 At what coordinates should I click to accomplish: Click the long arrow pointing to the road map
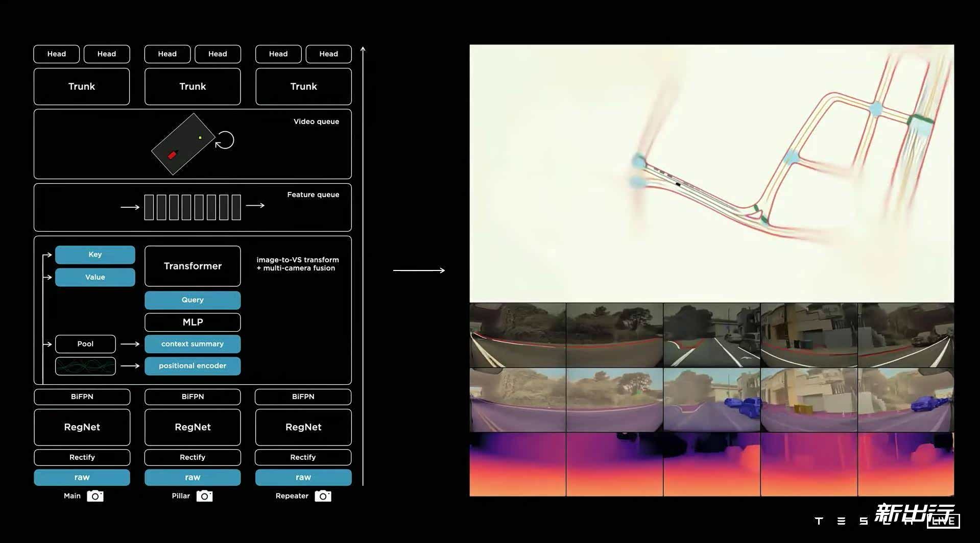pos(419,270)
